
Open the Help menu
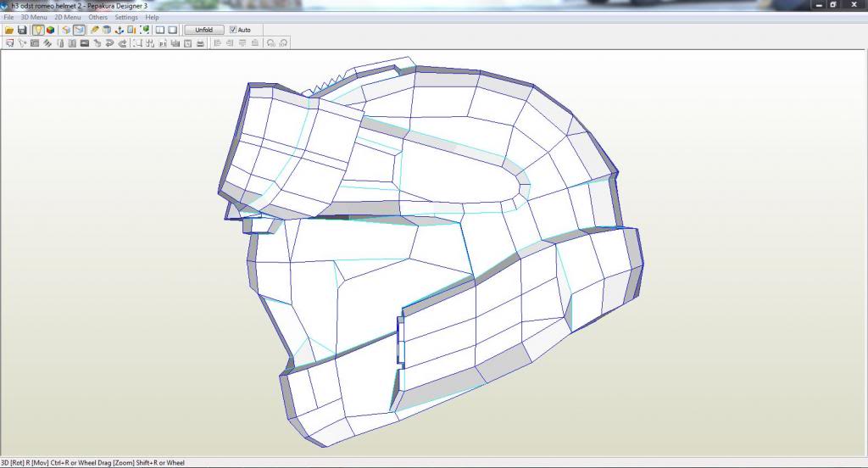coord(152,17)
